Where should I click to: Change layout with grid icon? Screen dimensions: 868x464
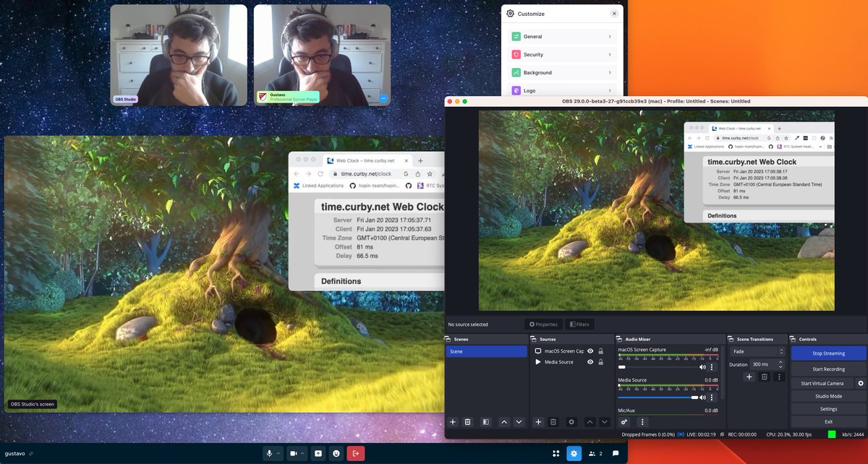tap(556, 453)
